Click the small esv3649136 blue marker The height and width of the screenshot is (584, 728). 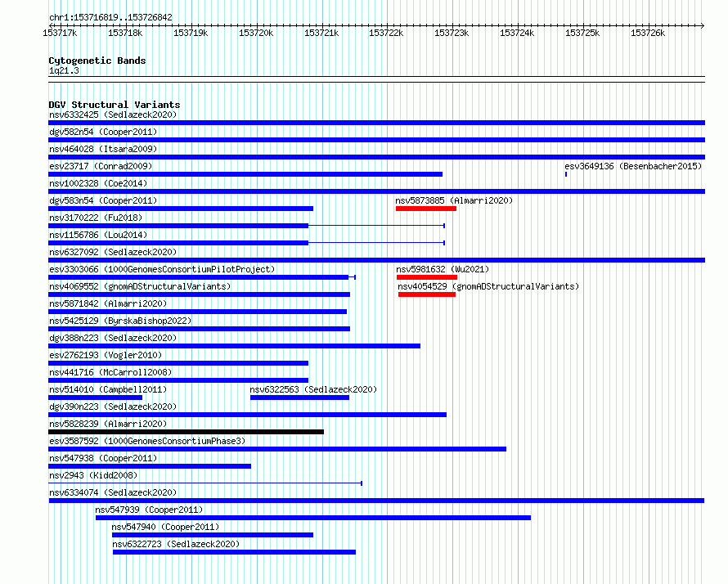pyautogui.click(x=566, y=174)
